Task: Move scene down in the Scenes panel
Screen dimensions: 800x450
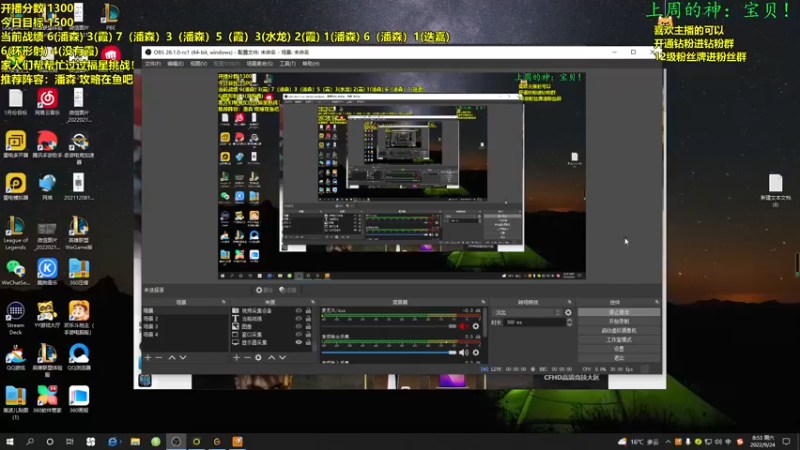Action: click(183, 358)
